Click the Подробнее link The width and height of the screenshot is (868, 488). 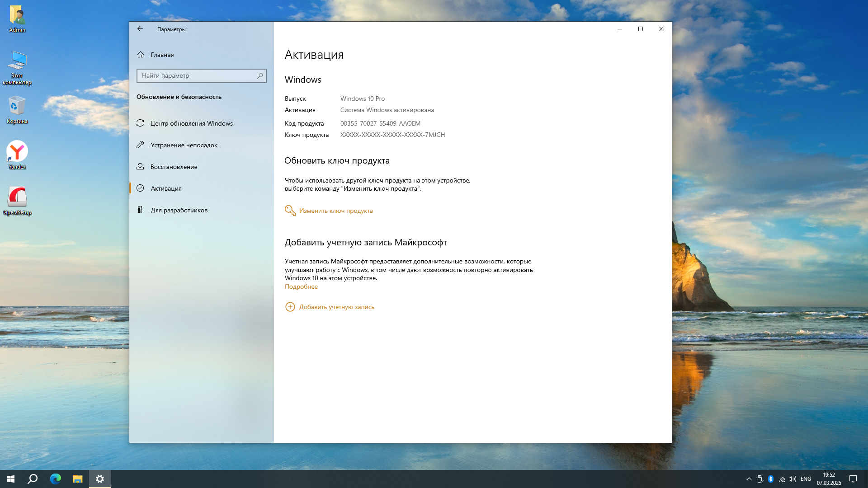point(301,286)
